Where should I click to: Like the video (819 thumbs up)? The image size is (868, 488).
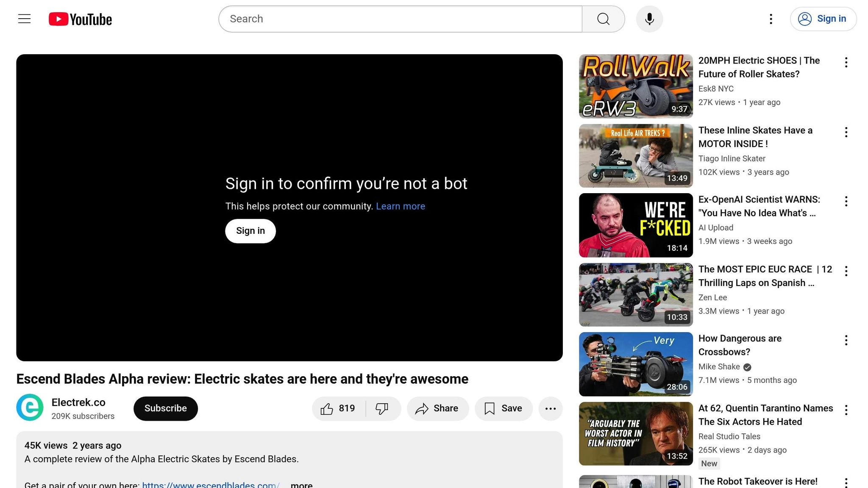click(339, 408)
